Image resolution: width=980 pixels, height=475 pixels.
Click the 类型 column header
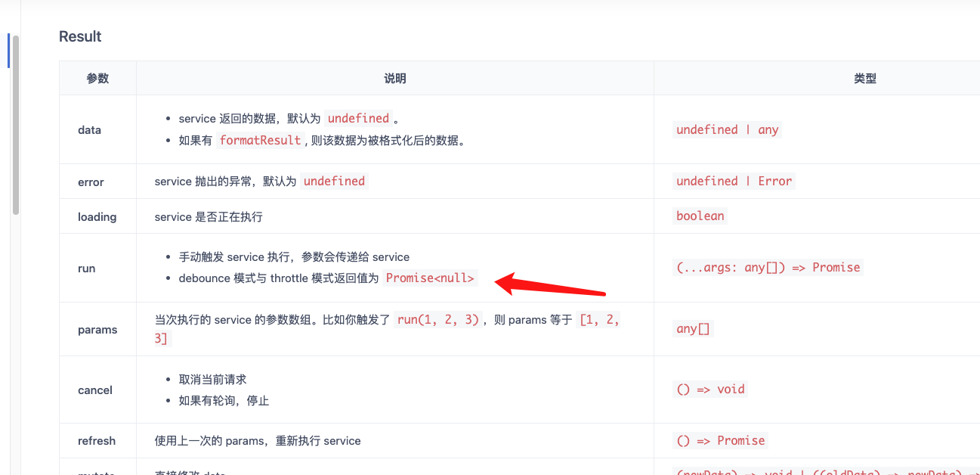865,78
